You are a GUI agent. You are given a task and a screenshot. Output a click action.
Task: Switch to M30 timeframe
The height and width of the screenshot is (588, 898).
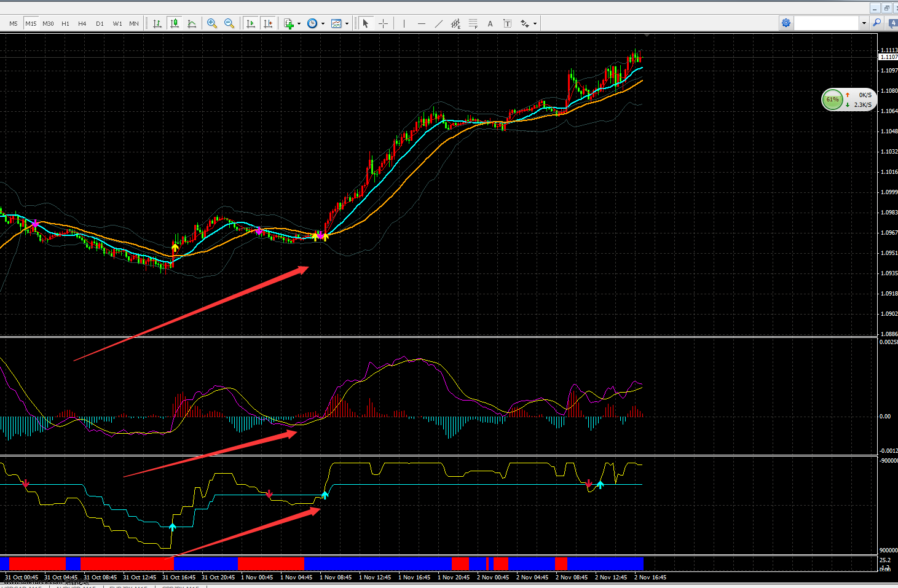(48, 23)
